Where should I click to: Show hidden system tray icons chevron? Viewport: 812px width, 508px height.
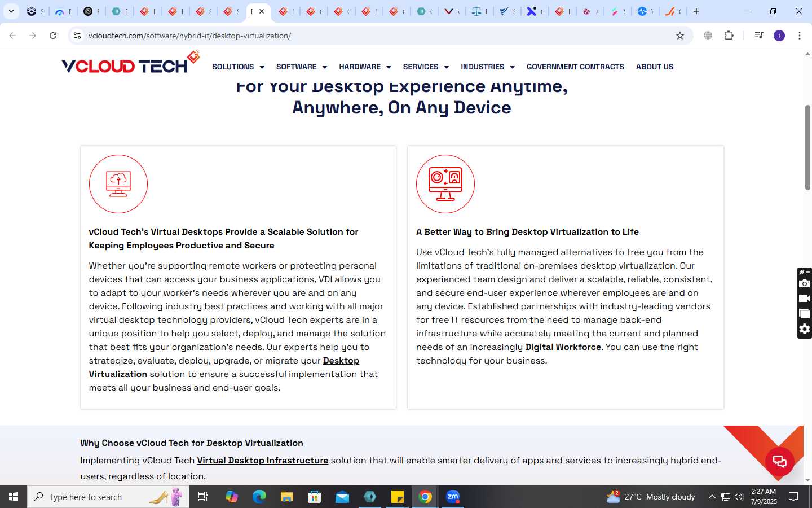click(x=712, y=497)
